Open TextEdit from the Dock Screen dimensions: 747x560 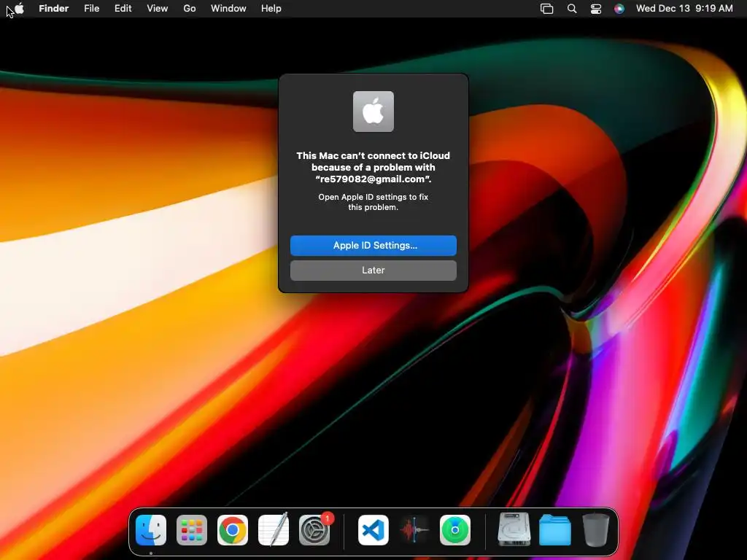(x=274, y=529)
